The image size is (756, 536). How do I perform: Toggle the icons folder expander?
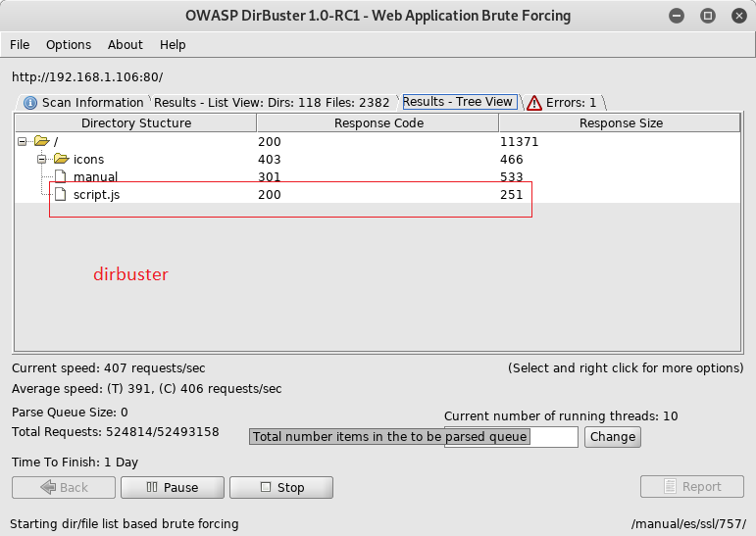pos(42,159)
